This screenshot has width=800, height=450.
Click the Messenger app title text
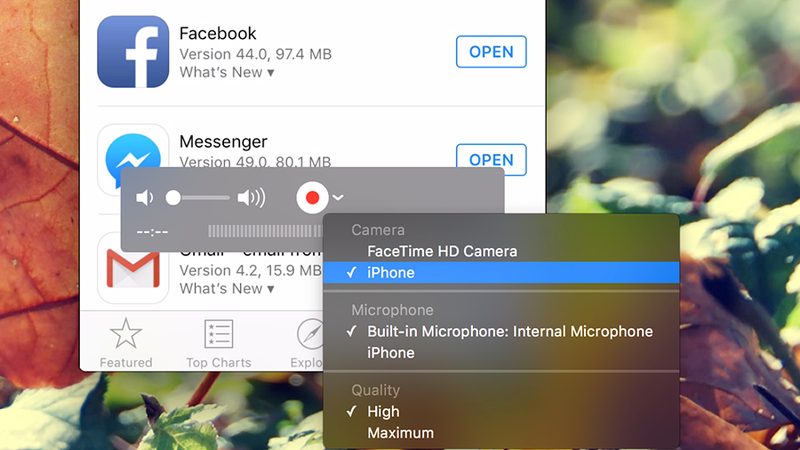tap(223, 142)
